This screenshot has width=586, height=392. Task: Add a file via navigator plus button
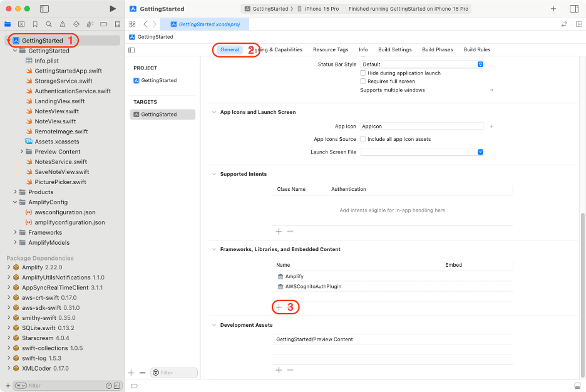click(8, 386)
